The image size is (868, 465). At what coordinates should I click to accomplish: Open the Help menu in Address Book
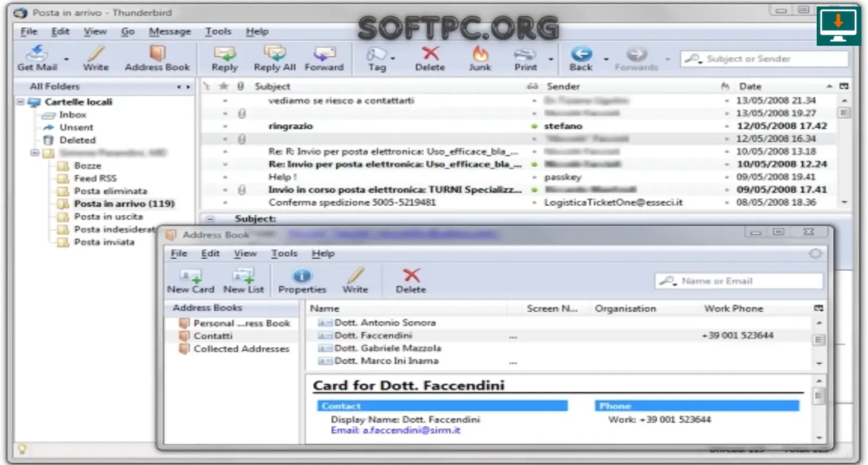323,253
